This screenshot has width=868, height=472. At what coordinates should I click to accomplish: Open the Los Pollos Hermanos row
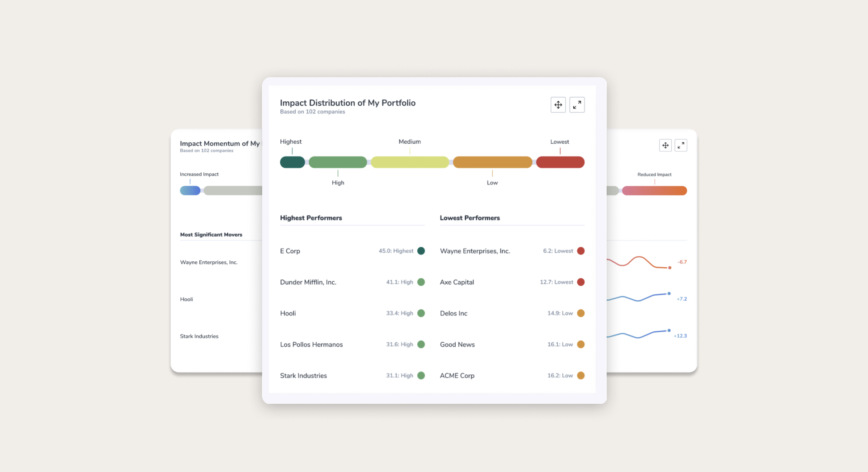point(352,345)
